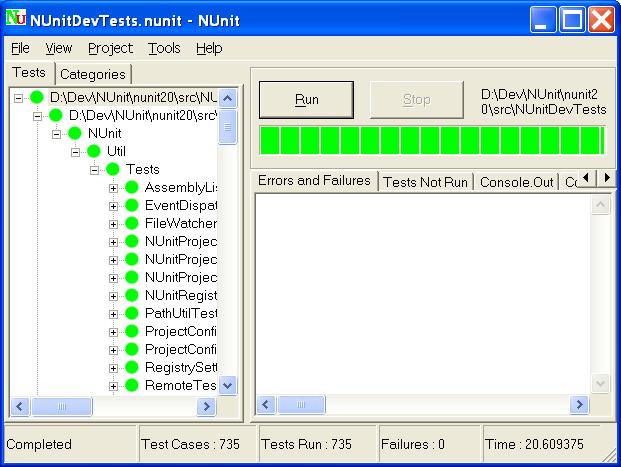Viewport: 621px width, 467px height.
Task: Select the FileWatcher tree row label
Action: click(181, 223)
